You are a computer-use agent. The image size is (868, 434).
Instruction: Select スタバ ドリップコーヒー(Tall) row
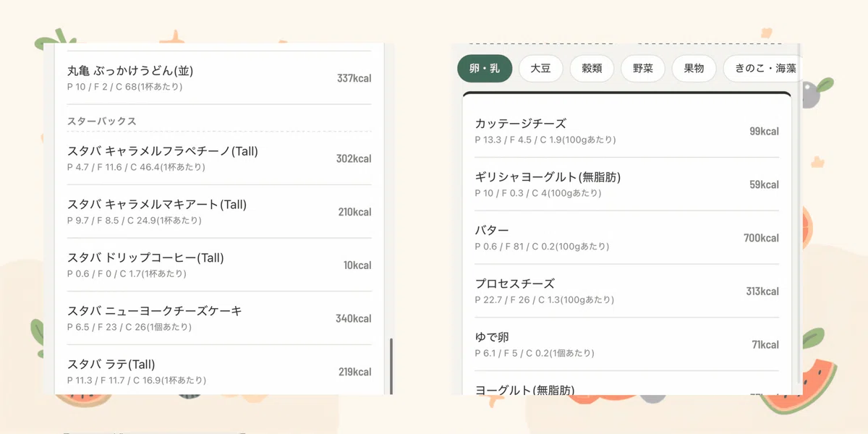click(219, 265)
